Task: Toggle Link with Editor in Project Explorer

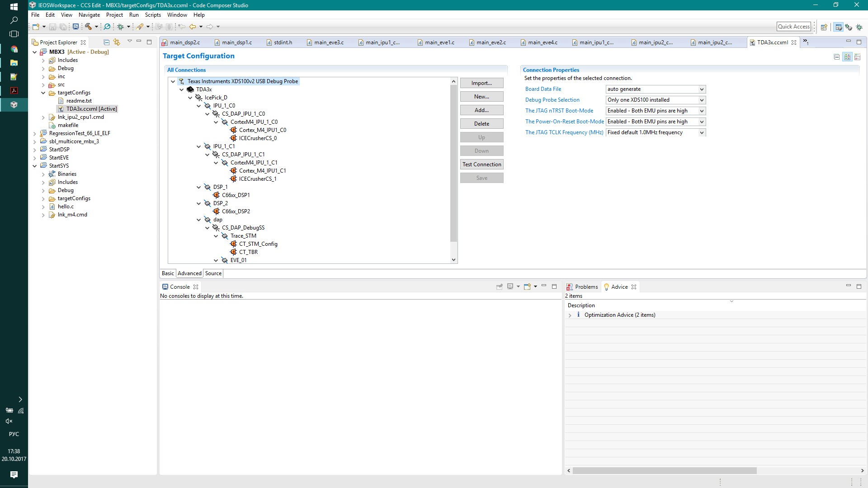Action: 117,42
